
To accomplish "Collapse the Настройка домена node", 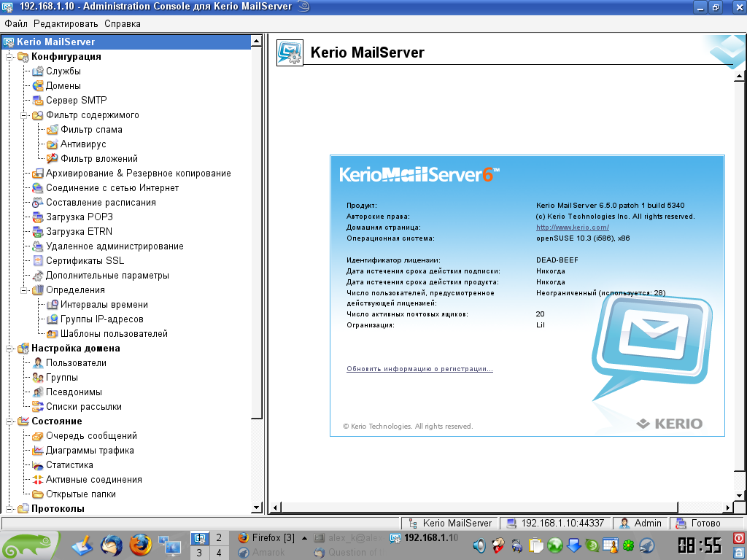I will tap(9, 349).
